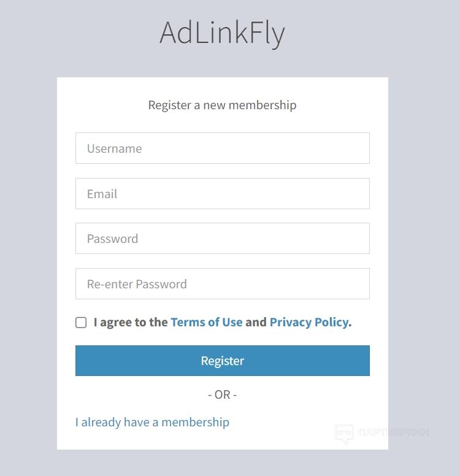The height and width of the screenshot is (476, 460).
Task: Open the Terms of Use link
Action: [x=207, y=322]
